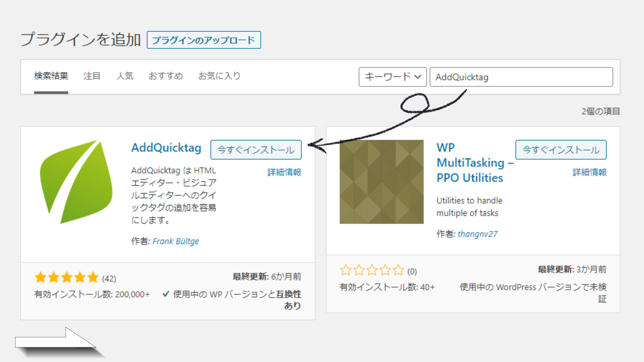
Task: Open 詳細情報 for AddQuicktag
Action: click(284, 172)
